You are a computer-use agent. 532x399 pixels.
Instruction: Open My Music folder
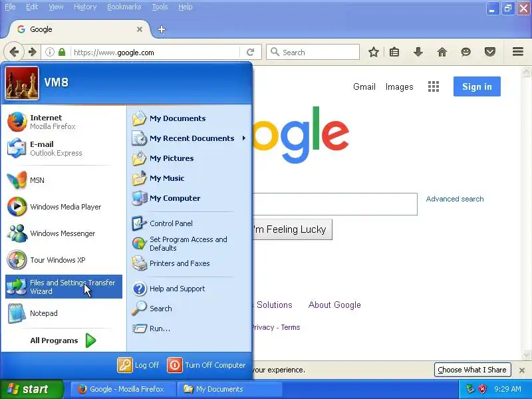pyautogui.click(x=190, y=178)
